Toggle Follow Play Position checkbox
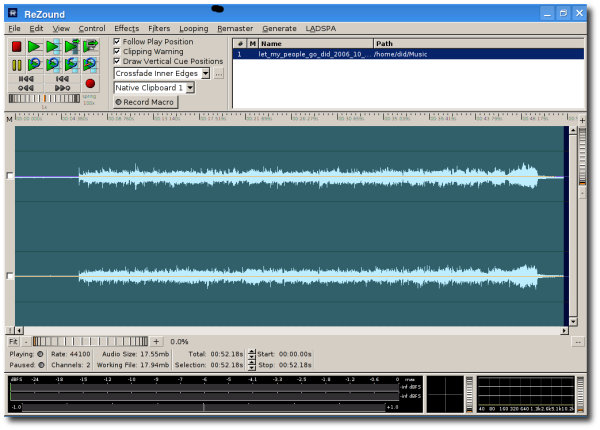 tap(117, 42)
